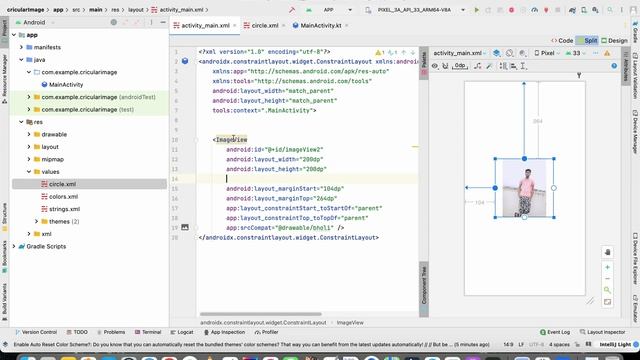The image size is (640, 360).
Task: Expand the mipmap folder
Action: (x=29, y=159)
